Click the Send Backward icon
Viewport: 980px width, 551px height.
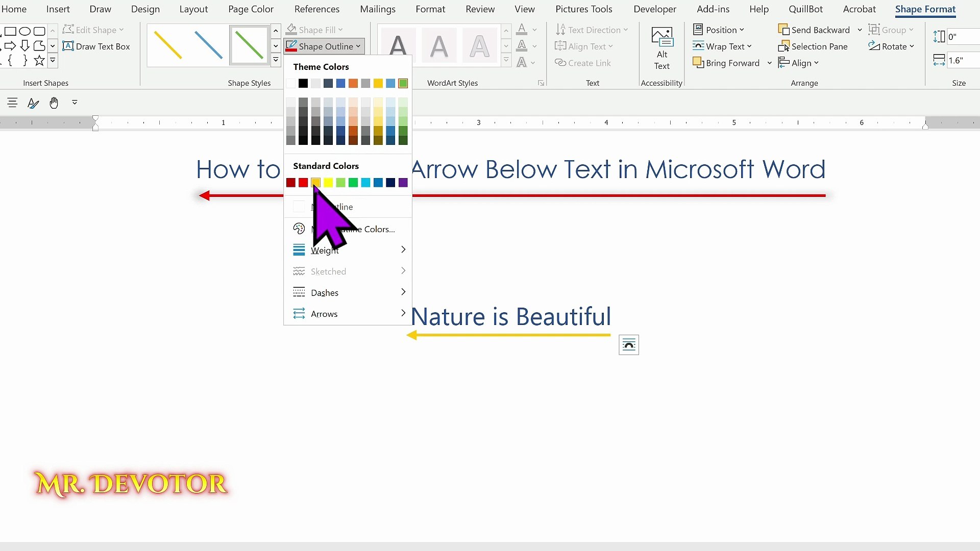[x=783, y=30]
